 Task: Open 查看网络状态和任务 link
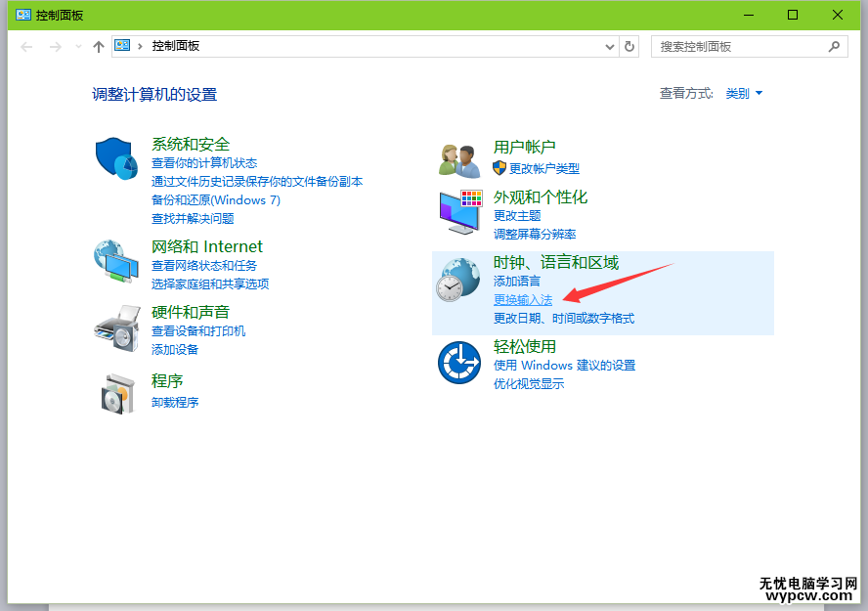point(204,266)
